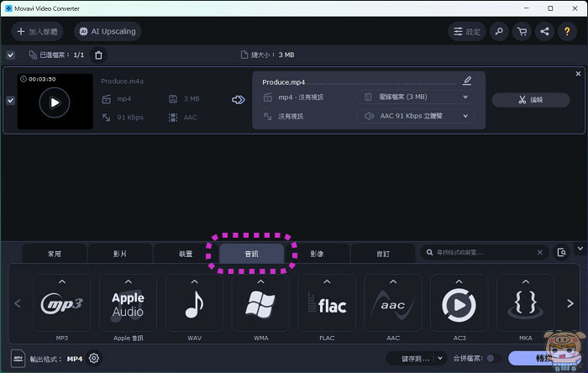Remove Produce.m4a with the row's X button
The height and width of the screenshot is (373, 588).
[578, 74]
